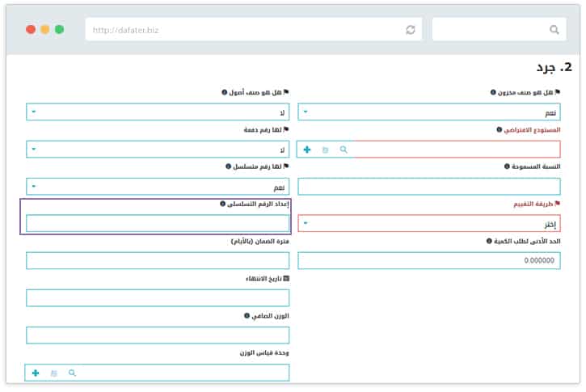This screenshot has width=586, height=392.
Task: Click the minimum order quantity field 0.000000
Action: 441,260
